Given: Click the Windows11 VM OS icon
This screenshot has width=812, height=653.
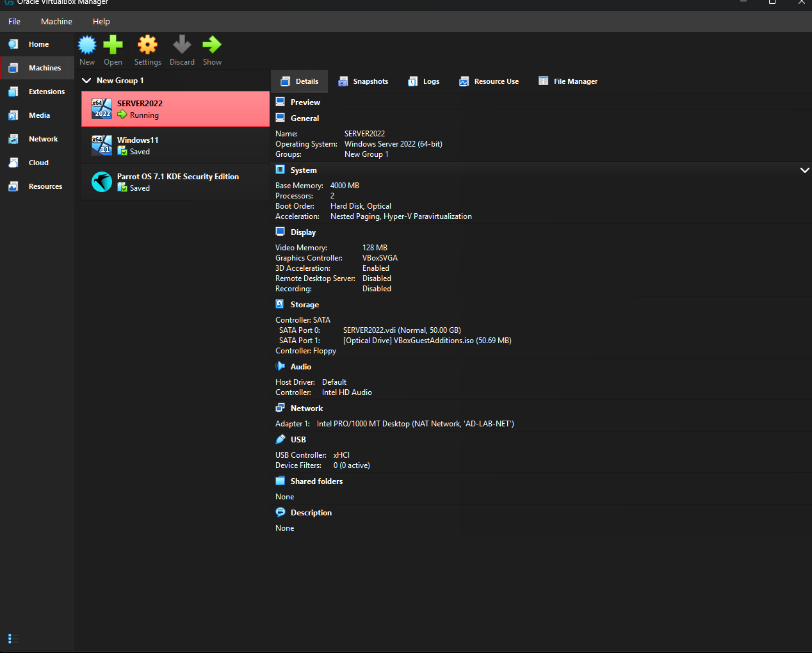Looking at the screenshot, I should 102,145.
